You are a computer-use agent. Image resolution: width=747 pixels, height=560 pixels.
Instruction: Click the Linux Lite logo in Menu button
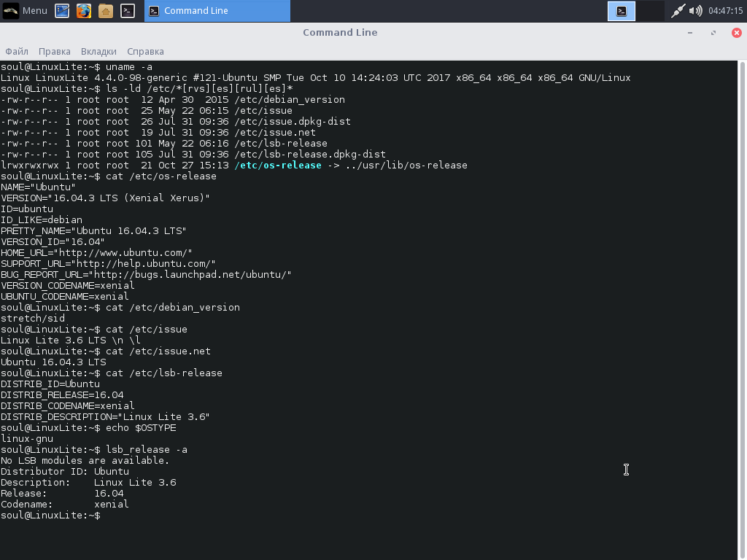(x=10, y=10)
